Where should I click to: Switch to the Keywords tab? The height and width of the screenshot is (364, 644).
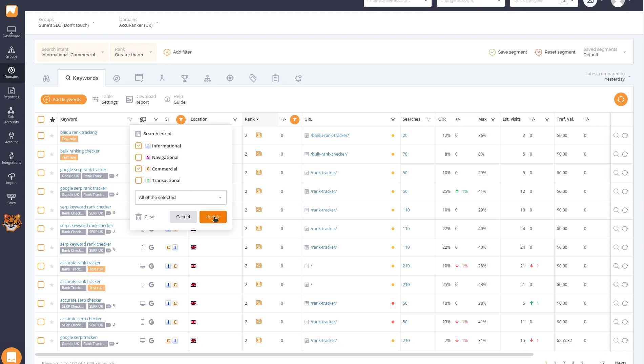(x=81, y=78)
